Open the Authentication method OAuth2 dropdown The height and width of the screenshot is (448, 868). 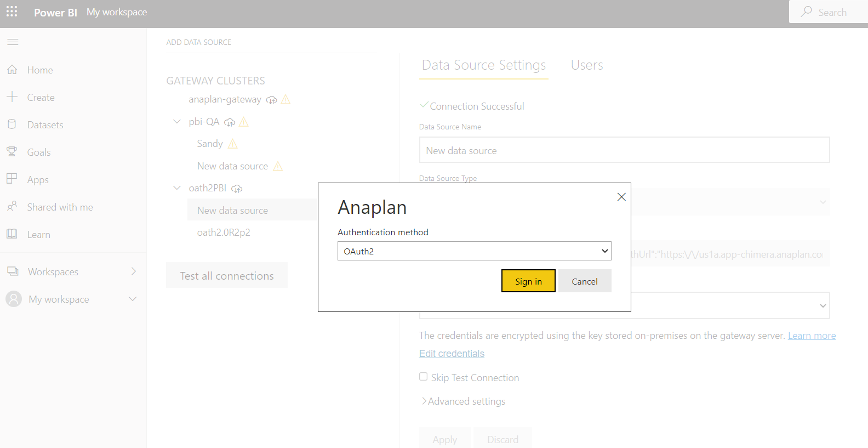475,251
